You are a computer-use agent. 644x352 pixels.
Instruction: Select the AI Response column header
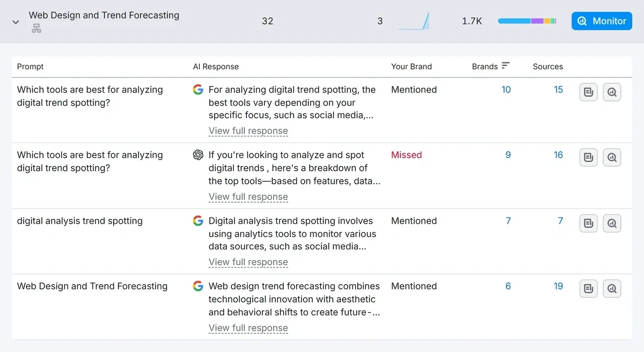click(x=216, y=66)
